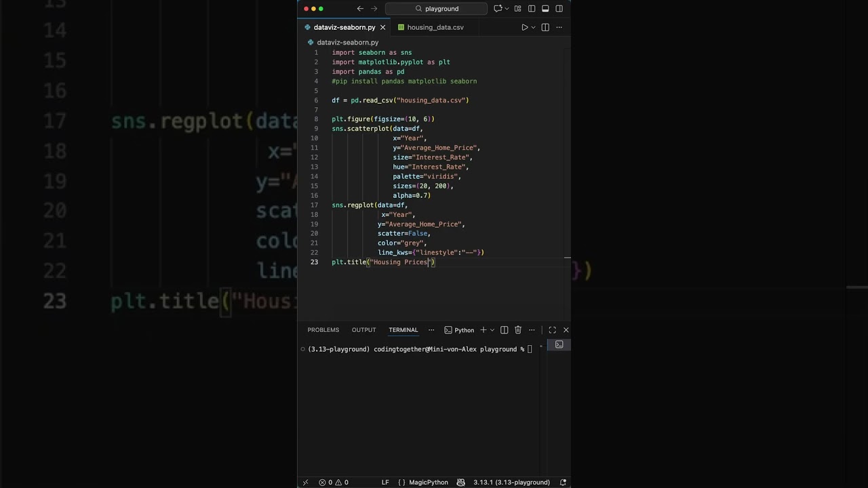
Task: Open the terminal views and more actions
Action: (x=532, y=330)
